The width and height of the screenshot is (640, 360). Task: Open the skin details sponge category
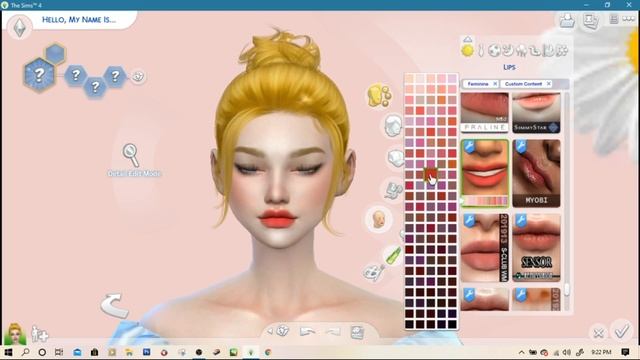pyautogui.click(x=379, y=96)
